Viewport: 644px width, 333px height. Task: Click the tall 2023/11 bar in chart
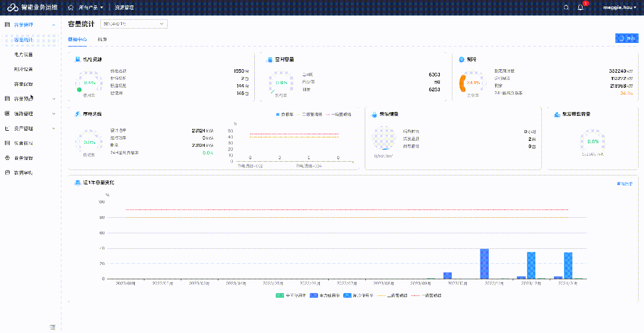(x=485, y=263)
